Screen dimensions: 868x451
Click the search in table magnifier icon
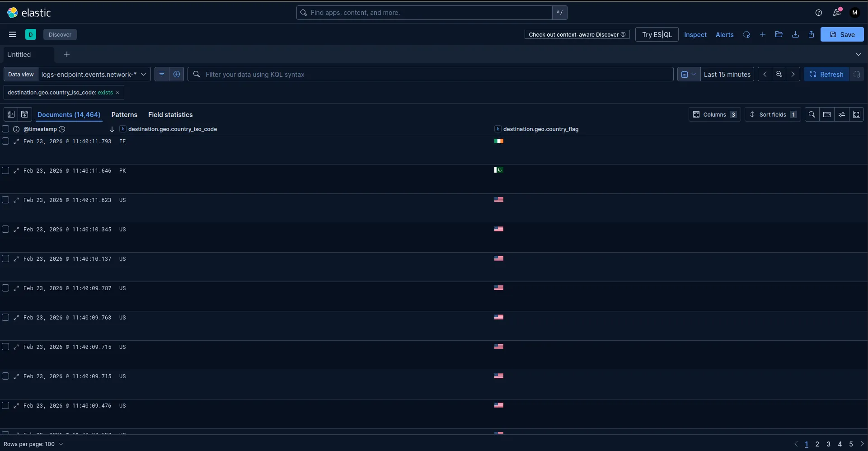[x=812, y=114]
